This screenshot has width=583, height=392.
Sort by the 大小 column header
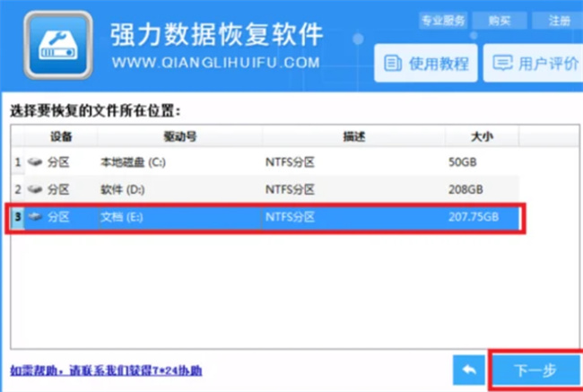[x=482, y=136]
